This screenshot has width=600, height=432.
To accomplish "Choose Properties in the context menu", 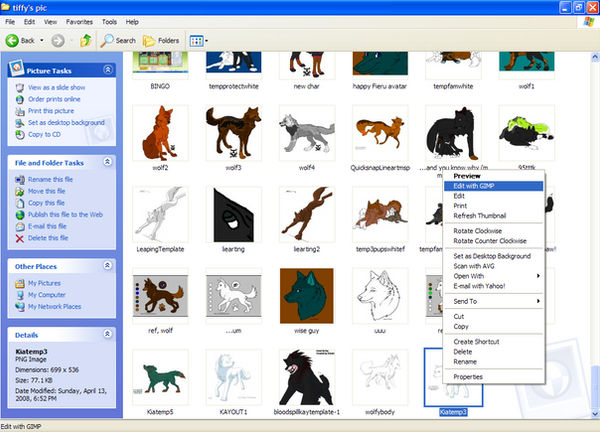I will click(493, 377).
